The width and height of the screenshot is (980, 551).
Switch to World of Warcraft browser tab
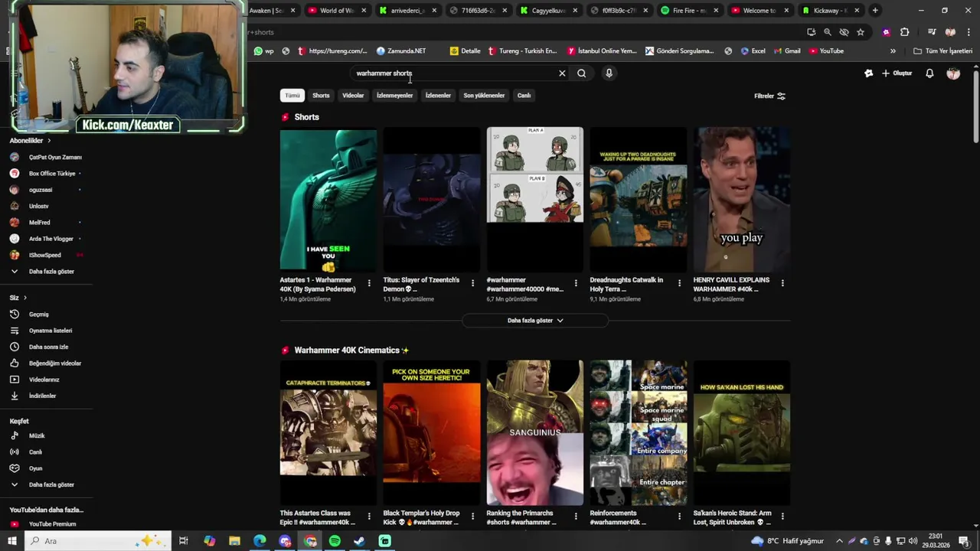point(335,11)
